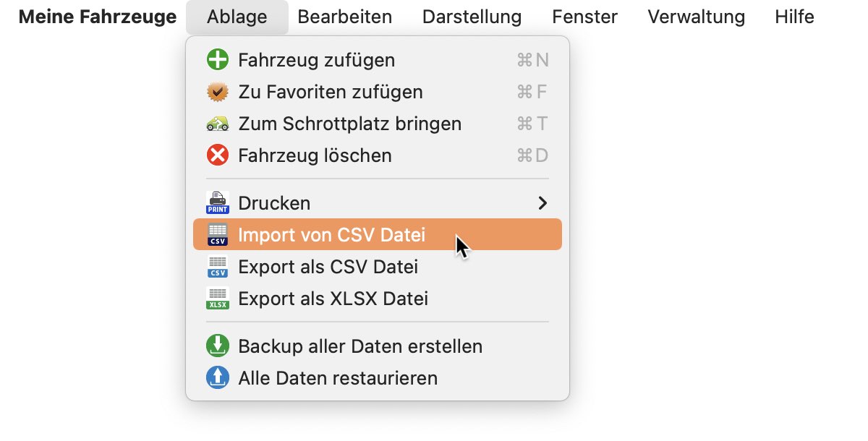Click the blue restore upload icon

(218, 378)
